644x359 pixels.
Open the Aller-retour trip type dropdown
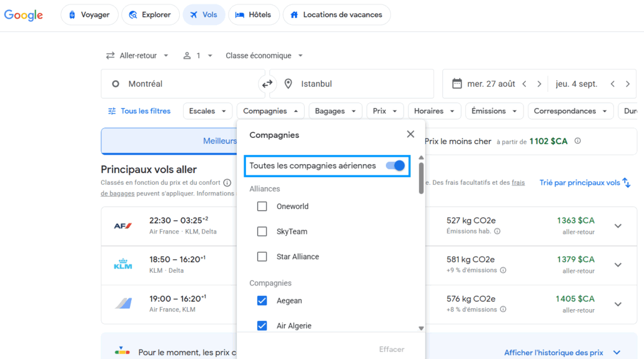pos(137,56)
